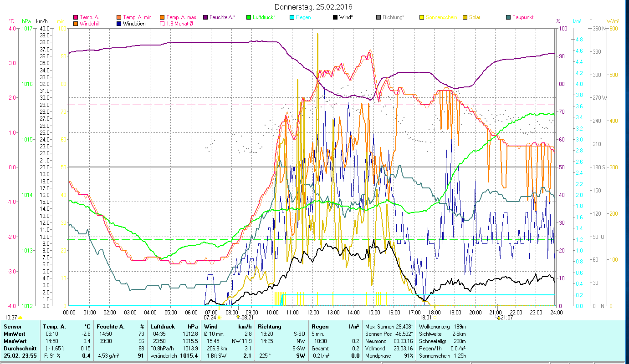Select the teal Taupunkt legend swatch
The width and height of the screenshot is (629, 364).
tap(508, 17)
